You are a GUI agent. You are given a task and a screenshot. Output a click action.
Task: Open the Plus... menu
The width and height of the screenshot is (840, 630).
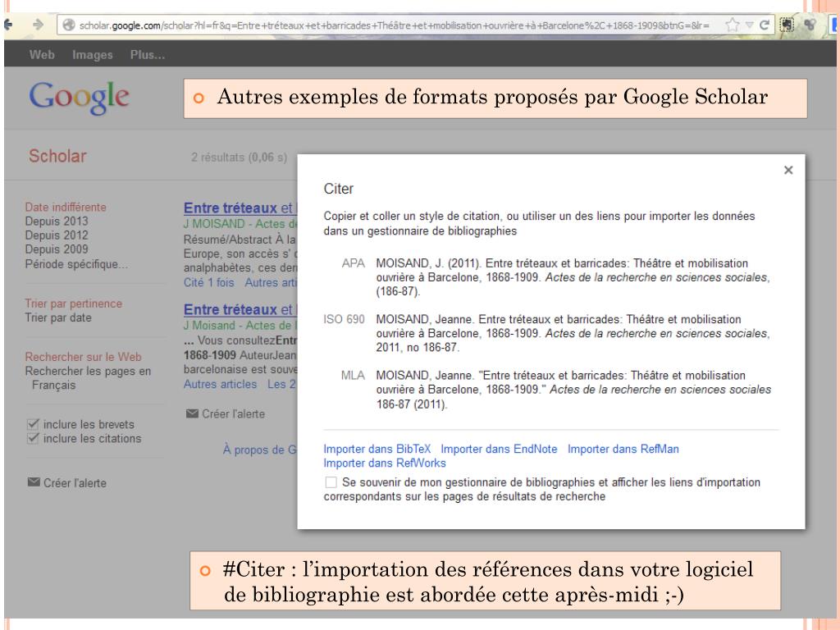[x=148, y=55]
